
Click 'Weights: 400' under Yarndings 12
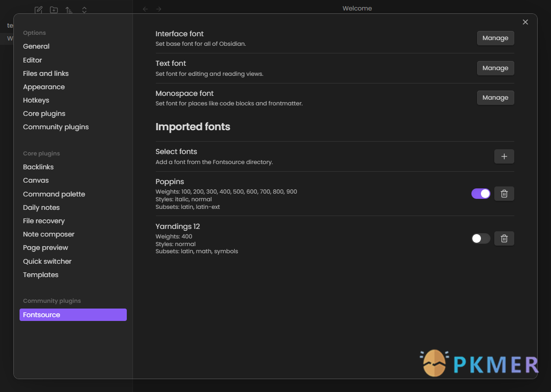[174, 237]
